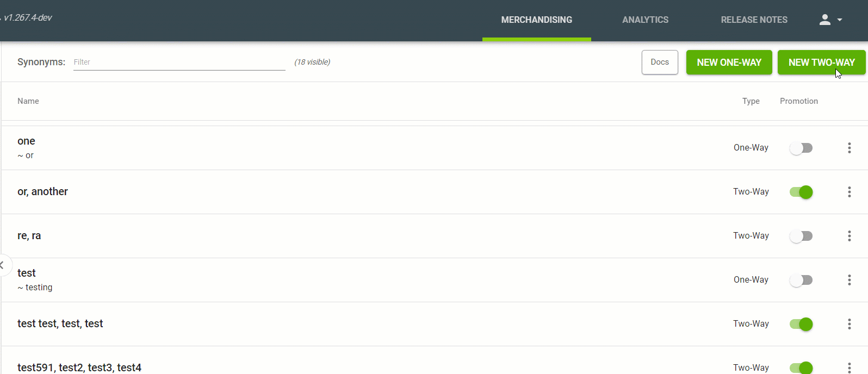
Task: Turn on promotion for 'test' one-way synonym
Action: pyautogui.click(x=801, y=280)
